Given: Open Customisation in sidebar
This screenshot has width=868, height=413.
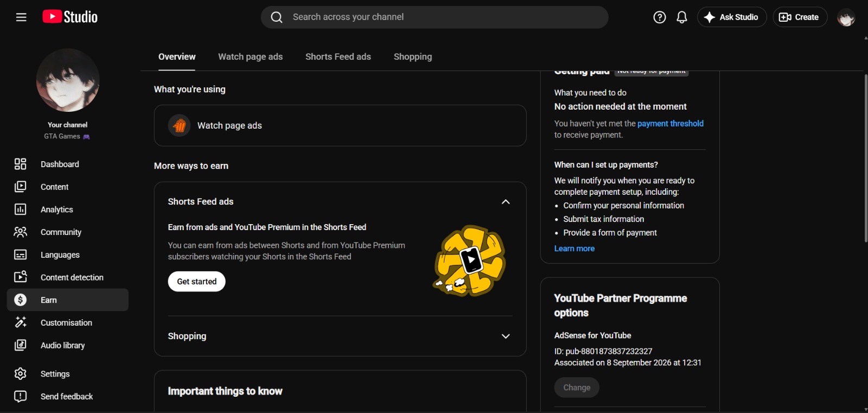Looking at the screenshot, I should pyautogui.click(x=68, y=322).
